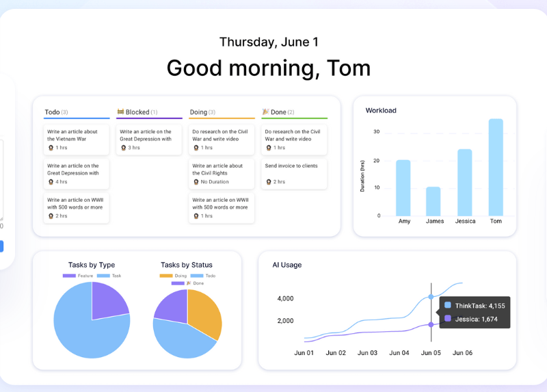This screenshot has width=547, height=392.
Task: Select the Todo column header
Action: (52, 112)
